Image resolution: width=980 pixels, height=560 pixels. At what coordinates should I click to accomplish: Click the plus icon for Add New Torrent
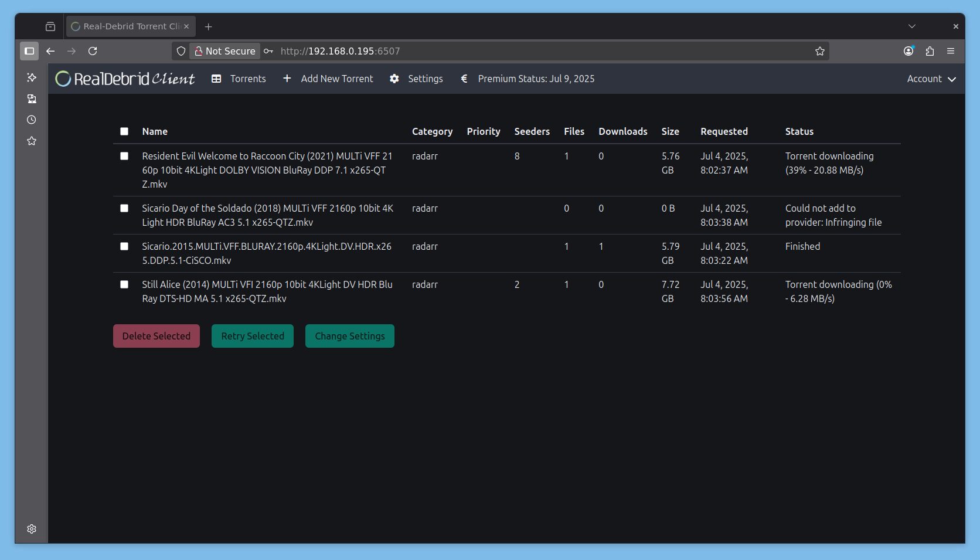287,78
